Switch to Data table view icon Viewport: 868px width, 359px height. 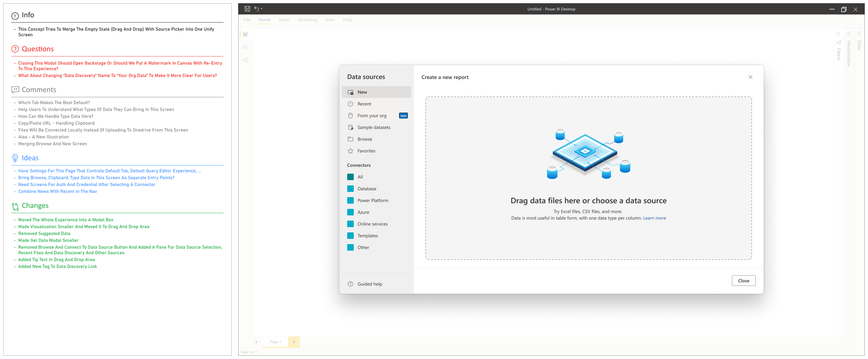tap(245, 47)
